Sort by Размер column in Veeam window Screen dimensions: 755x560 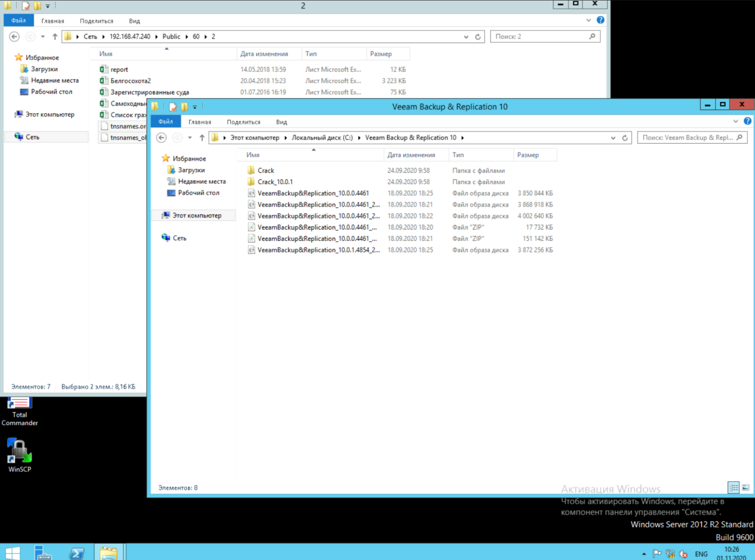coord(535,155)
